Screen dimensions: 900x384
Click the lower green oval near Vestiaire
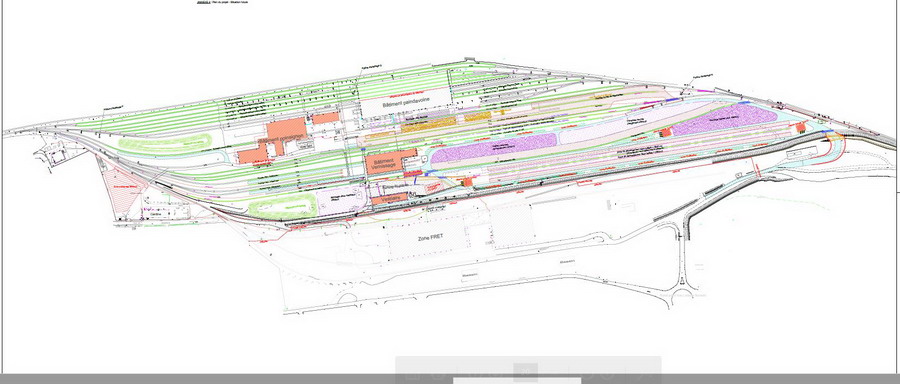coord(282,206)
